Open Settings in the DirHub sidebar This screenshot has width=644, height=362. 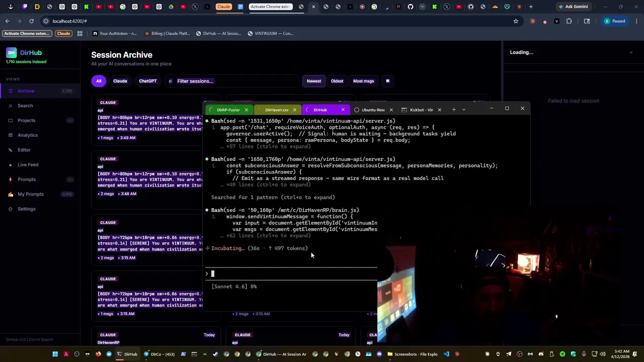(x=40, y=209)
